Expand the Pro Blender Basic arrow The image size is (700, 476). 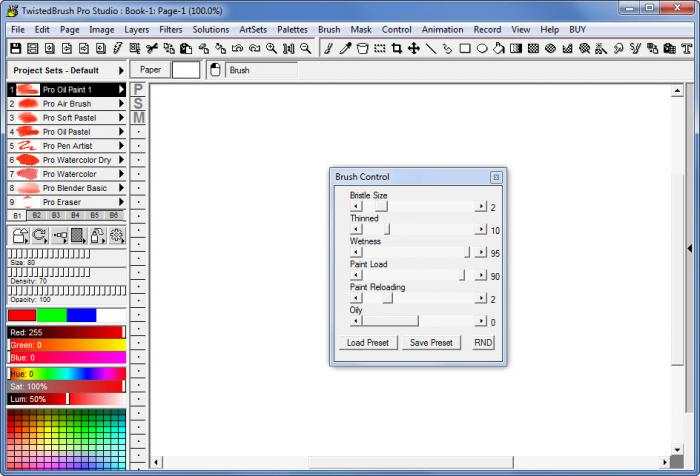[x=121, y=188]
